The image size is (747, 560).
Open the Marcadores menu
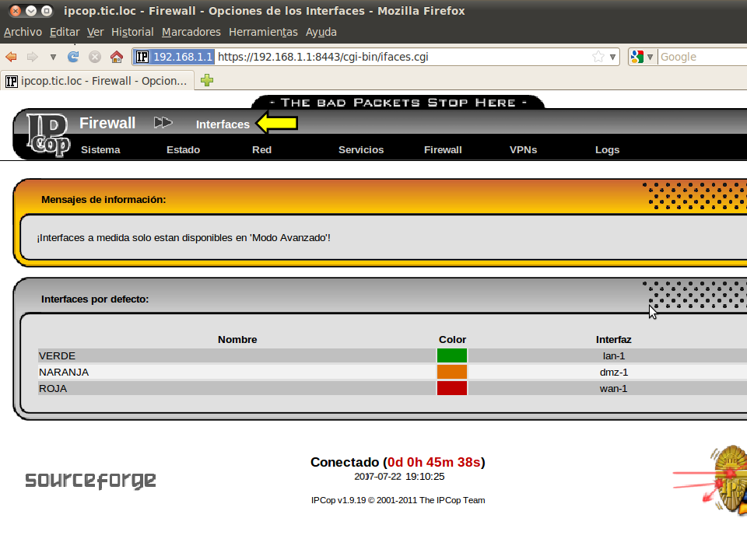coord(191,32)
